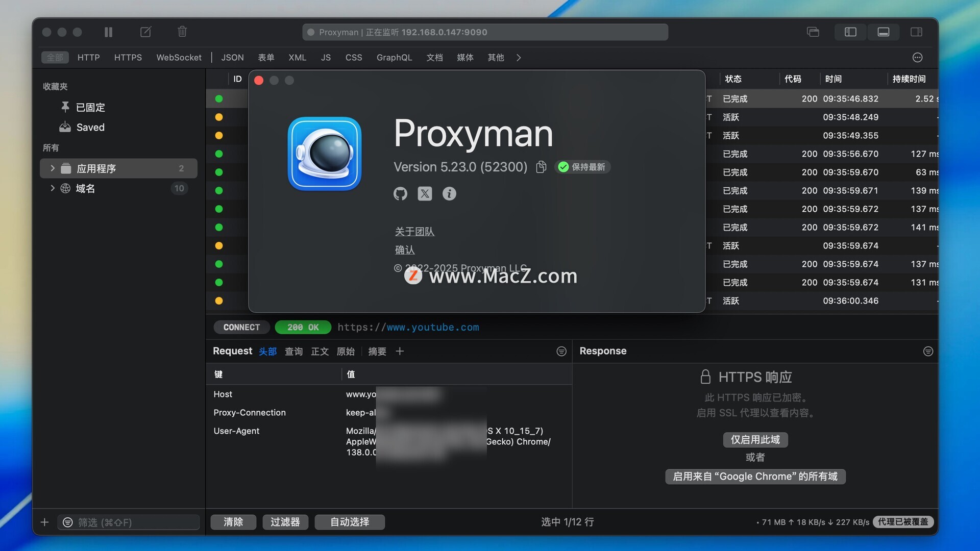Viewport: 980px width, 551px height.
Task: Select the 全部 filter tab
Action: pos(55,58)
